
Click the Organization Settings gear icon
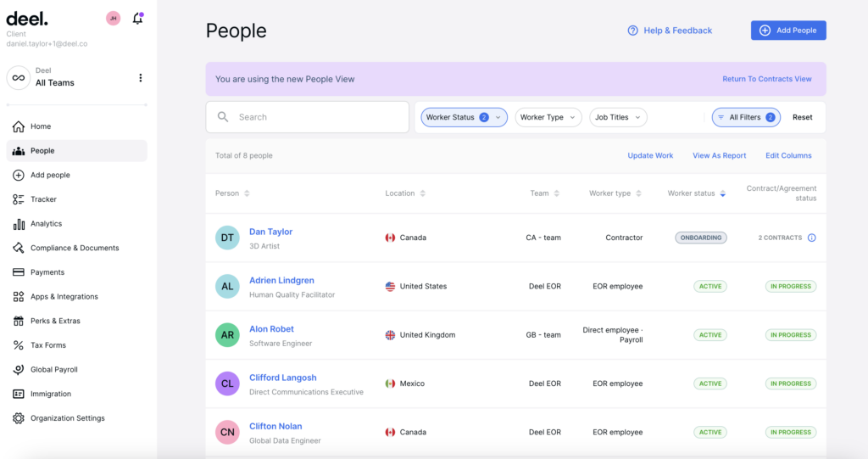(x=19, y=418)
